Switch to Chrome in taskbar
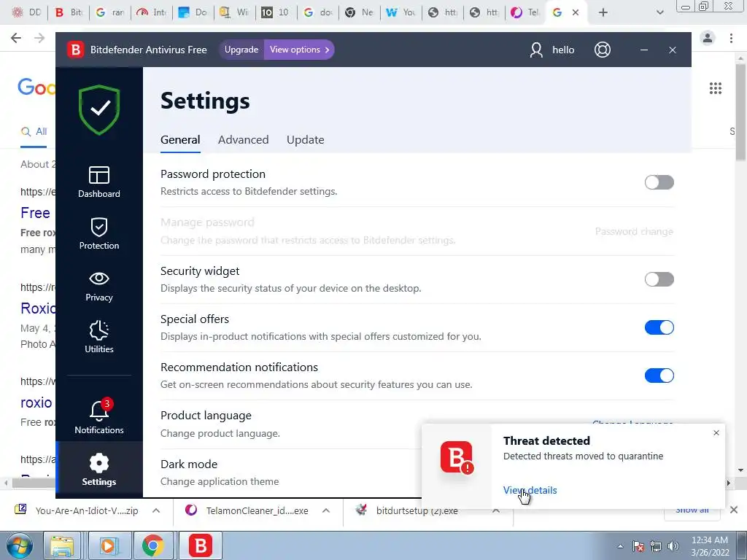 click(x=152, y=545)
